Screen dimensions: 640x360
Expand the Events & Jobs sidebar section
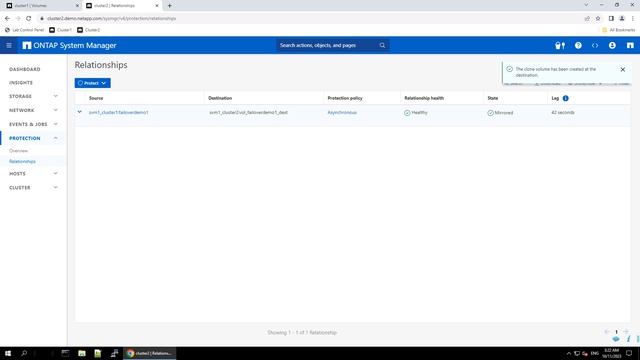(x=56, y=124)
